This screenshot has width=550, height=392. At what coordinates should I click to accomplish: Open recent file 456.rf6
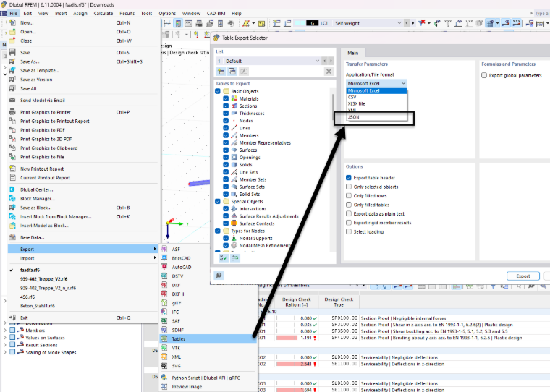(x=27, y=297)
